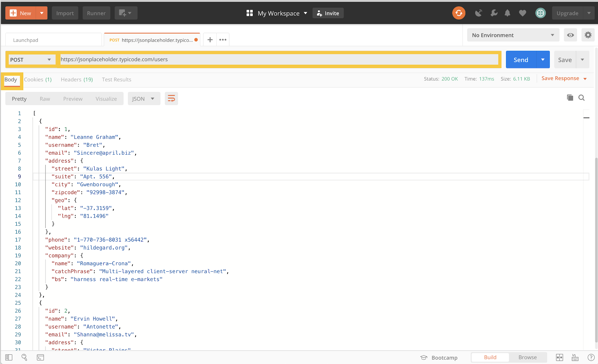Open the Save Response dropdown
Screen dimensions: 598x364
coord(564,78)
